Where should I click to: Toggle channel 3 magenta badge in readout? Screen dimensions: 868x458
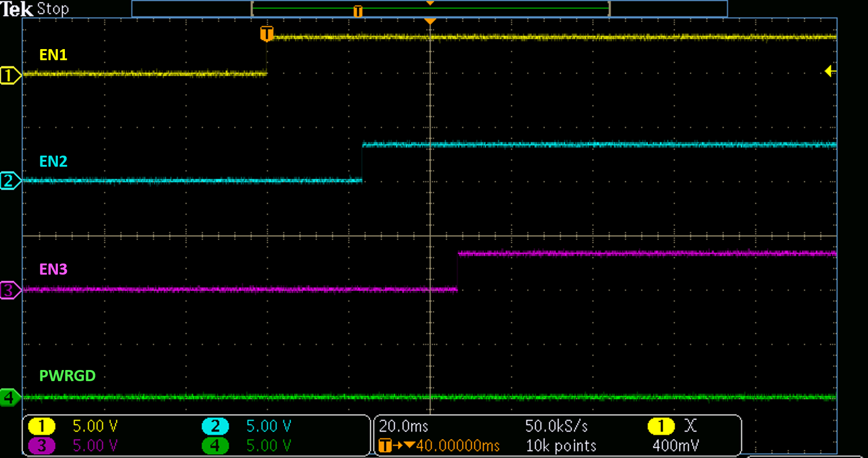(x=42, y=445)
